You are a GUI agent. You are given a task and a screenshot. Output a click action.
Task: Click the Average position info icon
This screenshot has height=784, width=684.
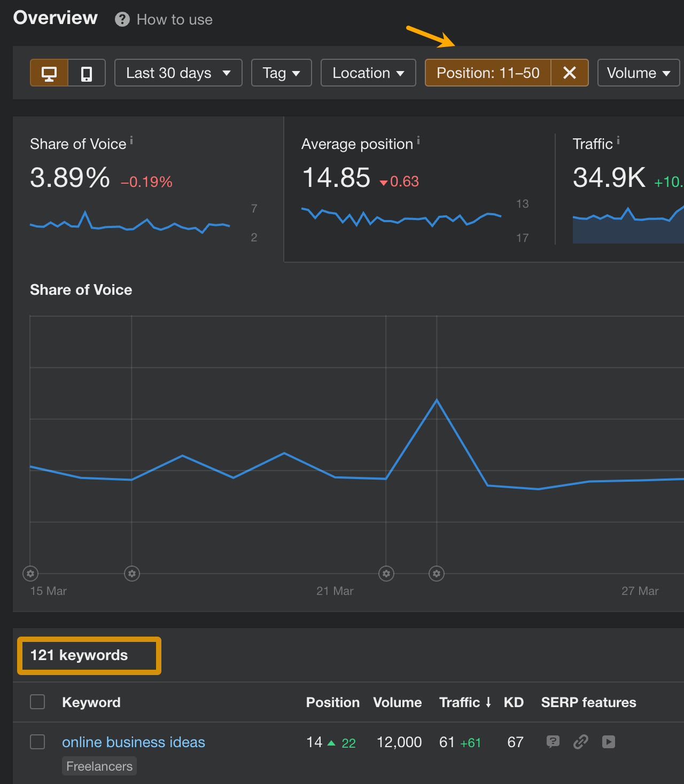[418, 140]
